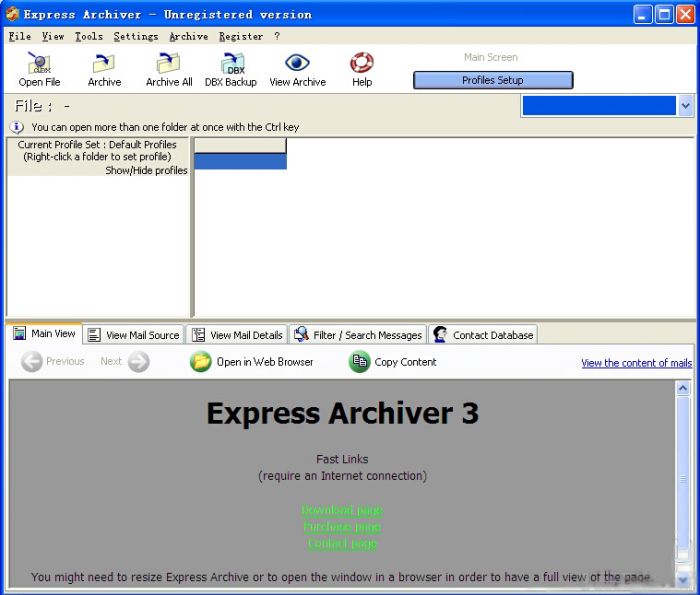Open the File menu
Viewport: 700px width, 595px height.
point(20,36)
